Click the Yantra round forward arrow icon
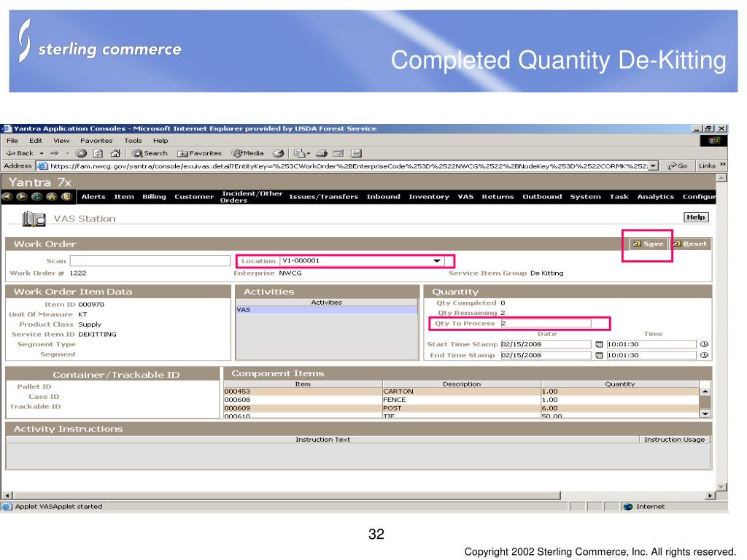747x560 pixels. pos(22,197)
